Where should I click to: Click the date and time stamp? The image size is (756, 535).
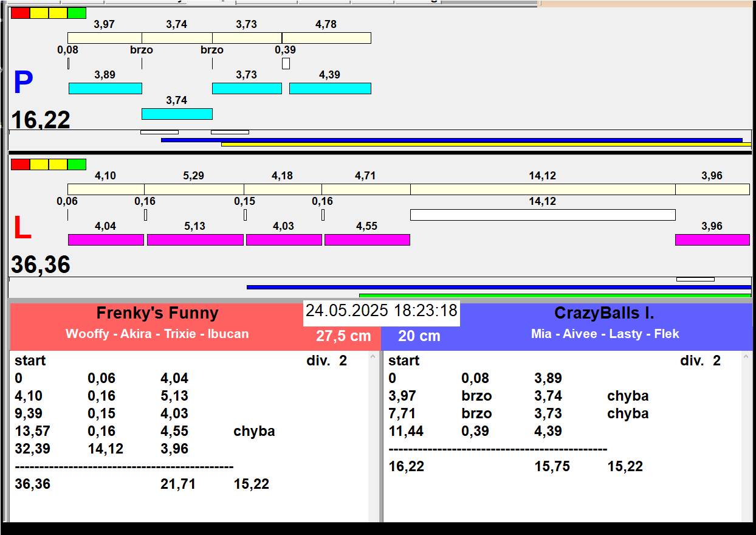(381, 311)
